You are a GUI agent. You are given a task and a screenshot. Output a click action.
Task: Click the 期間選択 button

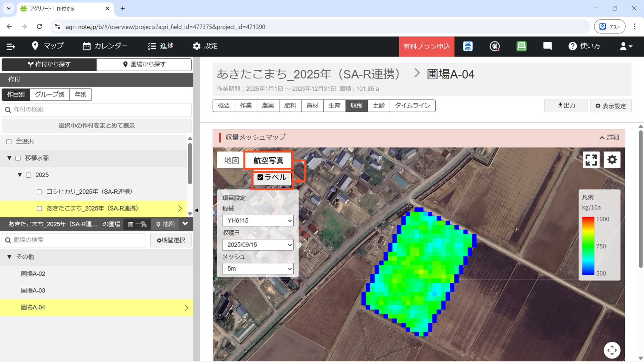171,240
